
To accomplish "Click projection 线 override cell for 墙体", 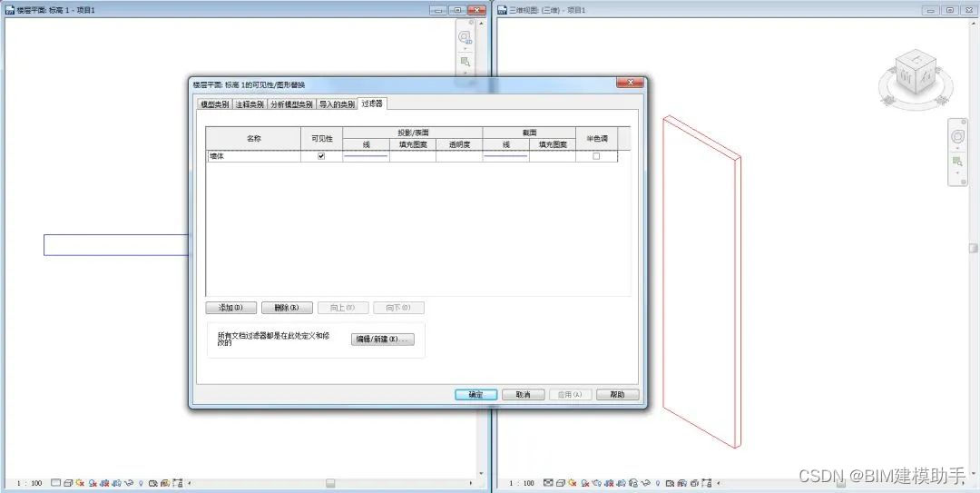I will pos(367,156).
